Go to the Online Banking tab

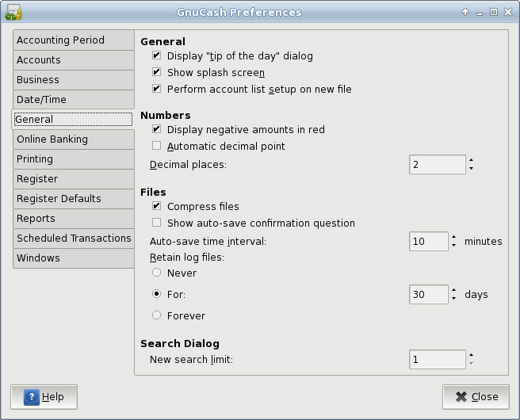[74, 139]
